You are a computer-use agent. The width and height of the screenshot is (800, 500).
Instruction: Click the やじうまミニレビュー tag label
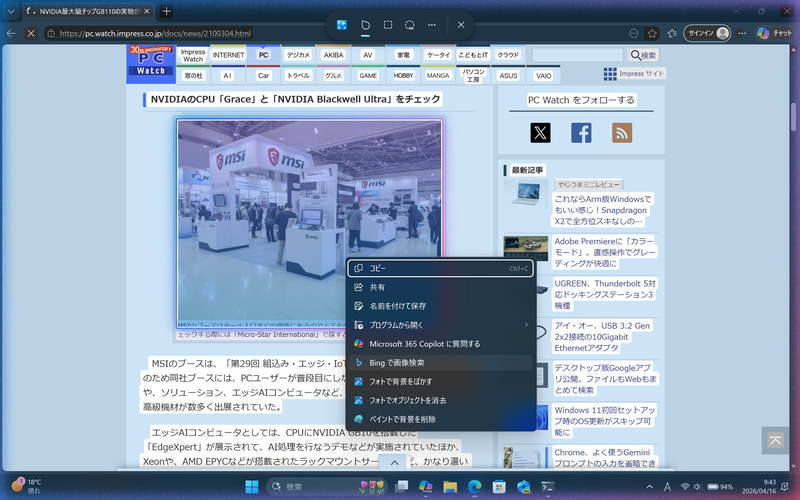click(x=589, y=184)
